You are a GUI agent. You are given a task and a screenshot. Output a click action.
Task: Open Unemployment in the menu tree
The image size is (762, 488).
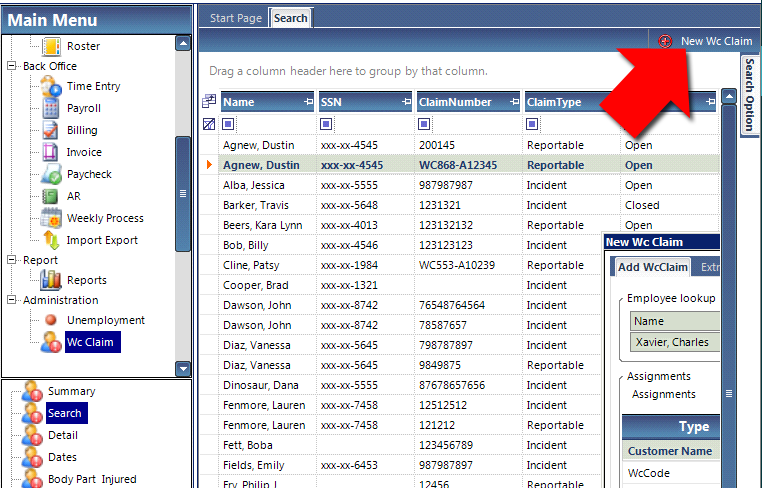pos(106,320)
